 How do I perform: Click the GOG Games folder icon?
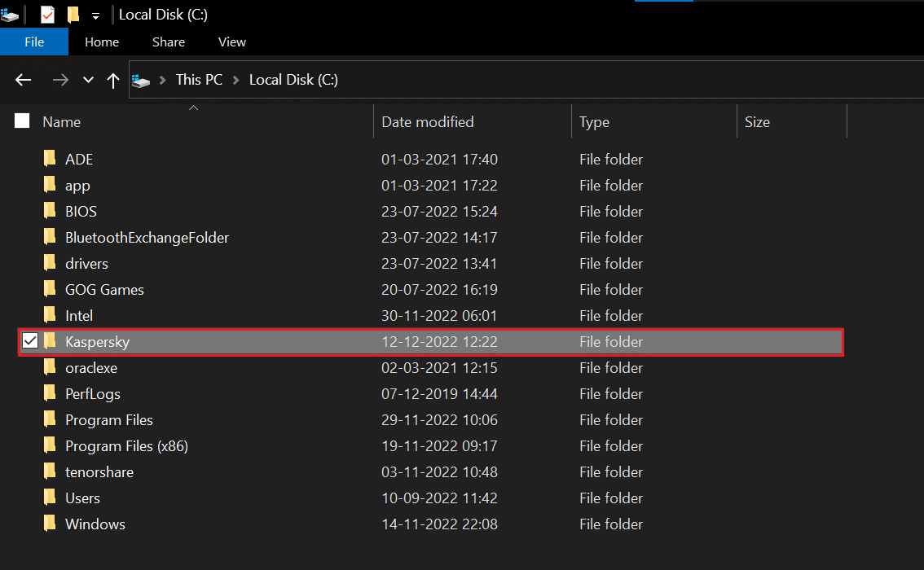point(50,288)
